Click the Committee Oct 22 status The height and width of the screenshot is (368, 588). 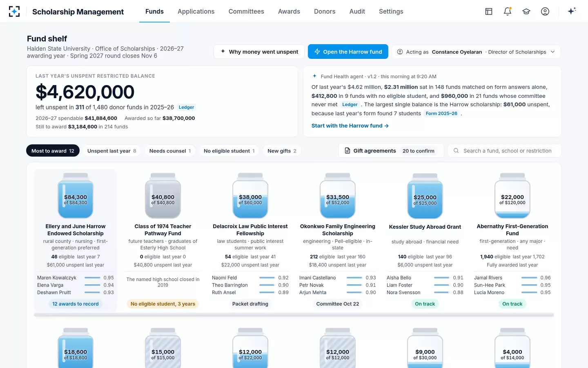tap(338, 304)
